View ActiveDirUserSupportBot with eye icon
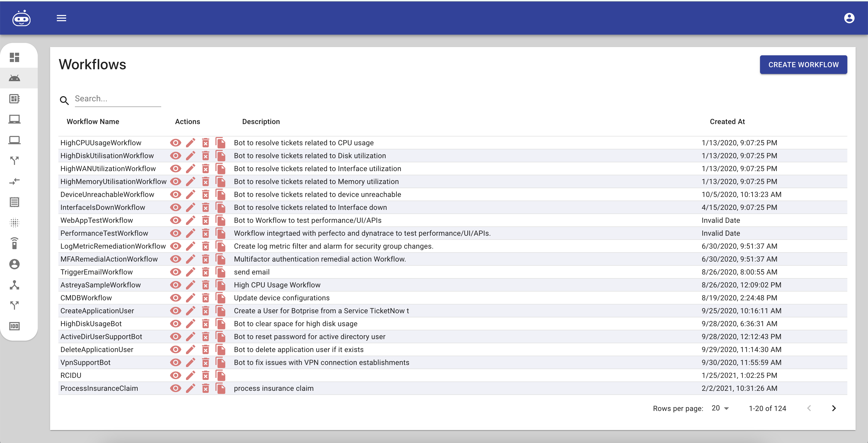Viewport: 868px width, 443px height. pyautogui.click(x=176, y=337)
